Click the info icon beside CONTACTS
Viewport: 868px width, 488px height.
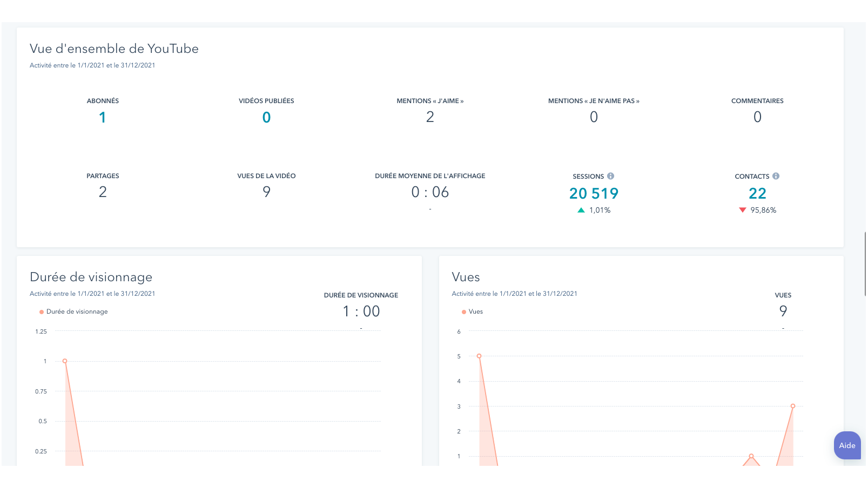(x=776, y=176)
